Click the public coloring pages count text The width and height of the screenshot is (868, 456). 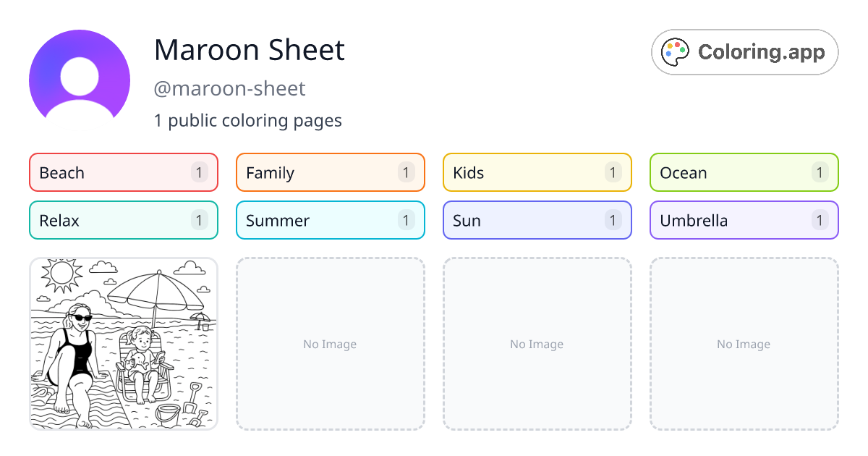(248, 120)
